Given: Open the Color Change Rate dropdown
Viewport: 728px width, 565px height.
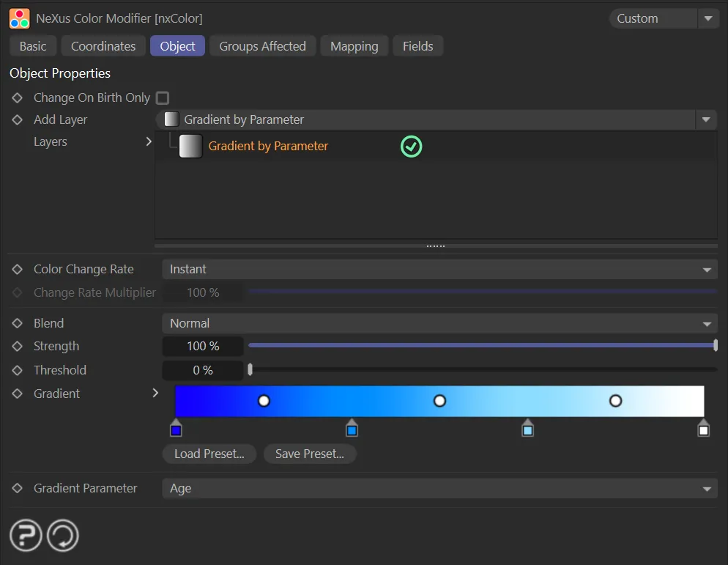Looking at the screenshot, I should click(439, 269).
